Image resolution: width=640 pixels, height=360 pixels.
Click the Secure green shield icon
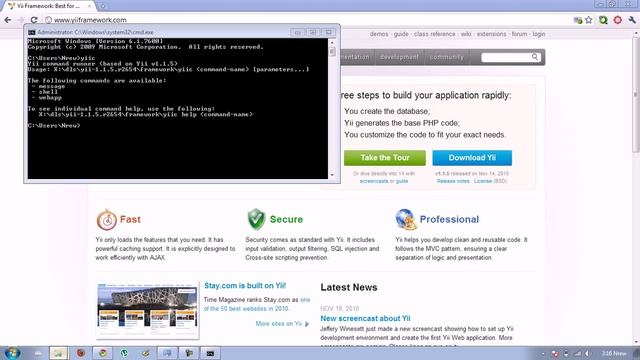point(256,219)
